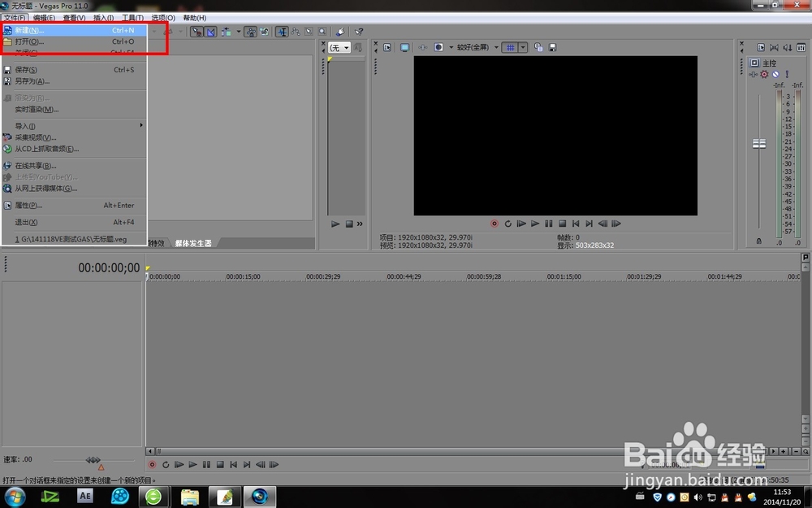This screenshot has width=812, height=508.
Task: Select 保存(S) menu entry
Action: click(74, 69)
